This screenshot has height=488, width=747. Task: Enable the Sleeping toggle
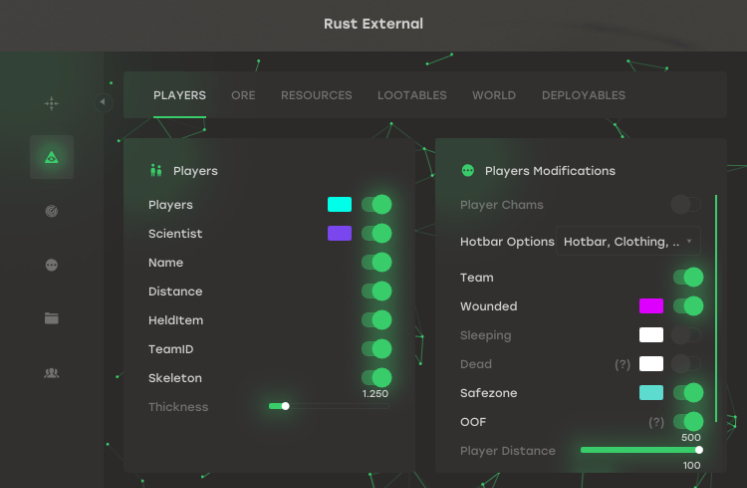(x=686, y=335)
